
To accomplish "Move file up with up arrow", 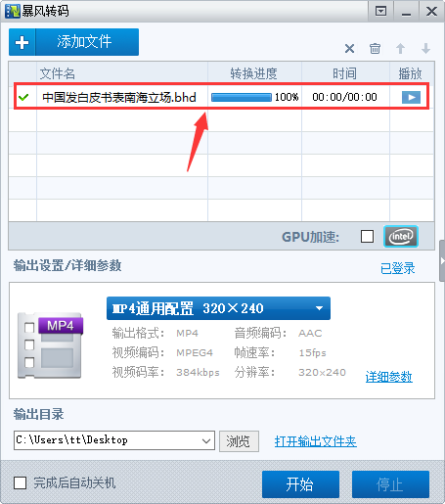I will tap(400, 49).
